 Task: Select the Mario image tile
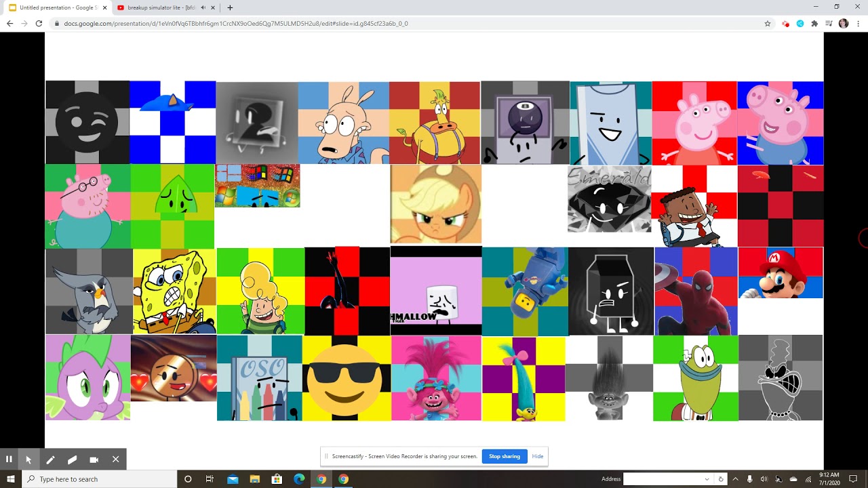click(781, 273)
